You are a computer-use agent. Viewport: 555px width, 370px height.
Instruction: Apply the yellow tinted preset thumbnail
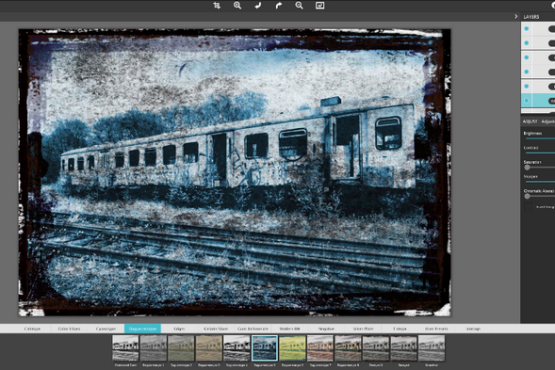pos(292,348)
